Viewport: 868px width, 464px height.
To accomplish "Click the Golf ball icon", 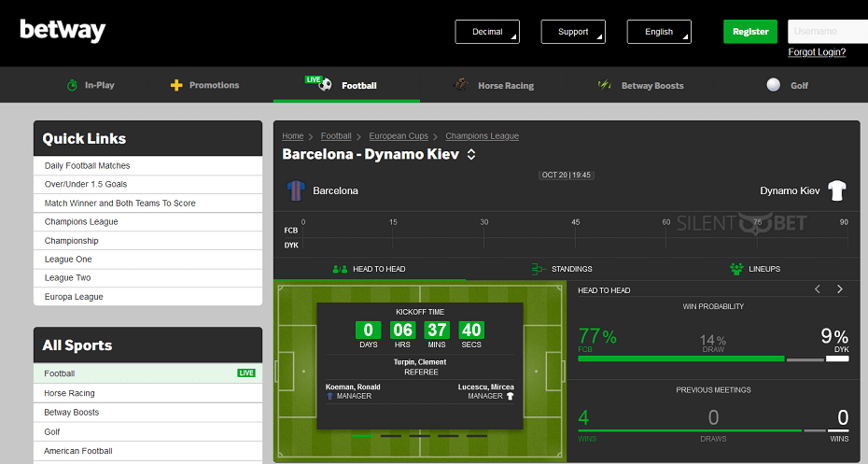I will click(774, 85).
